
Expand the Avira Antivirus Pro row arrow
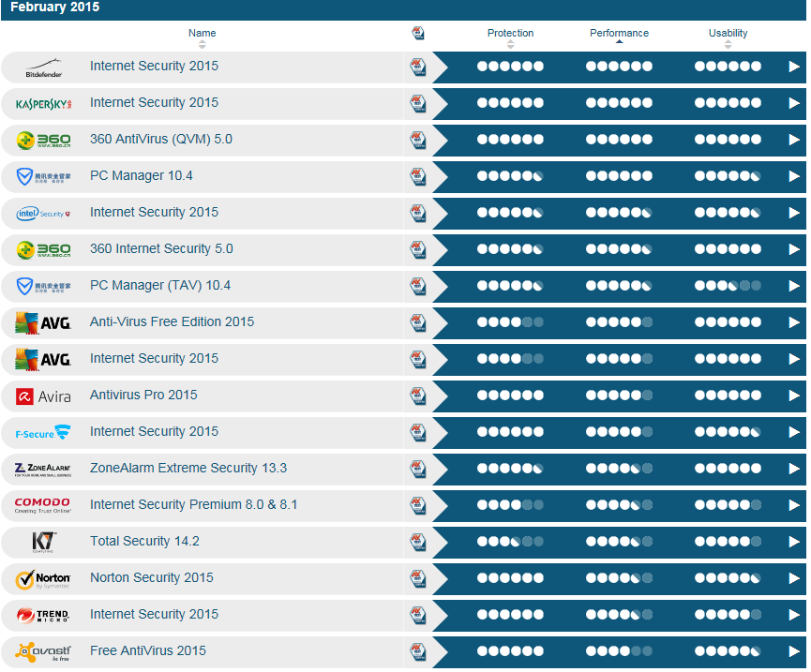(794, 396)
